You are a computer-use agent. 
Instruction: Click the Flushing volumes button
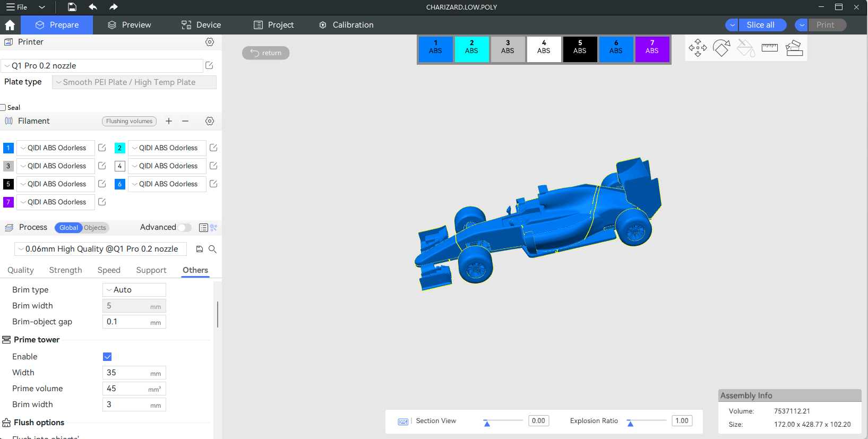click(129, 121)
